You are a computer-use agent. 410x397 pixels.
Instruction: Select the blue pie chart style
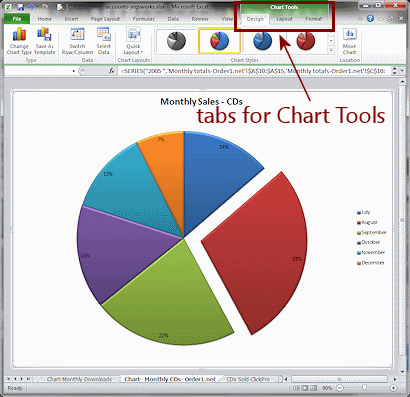click(x=263, y=41)
